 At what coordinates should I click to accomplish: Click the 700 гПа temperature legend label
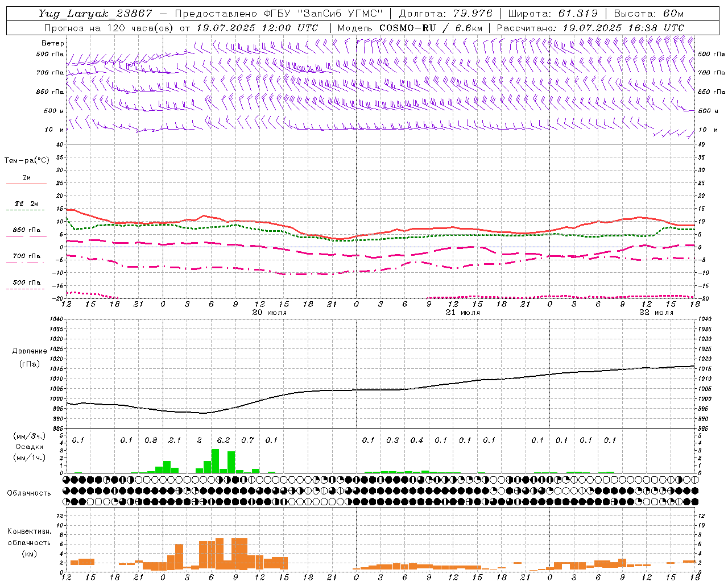pos(27,256)
